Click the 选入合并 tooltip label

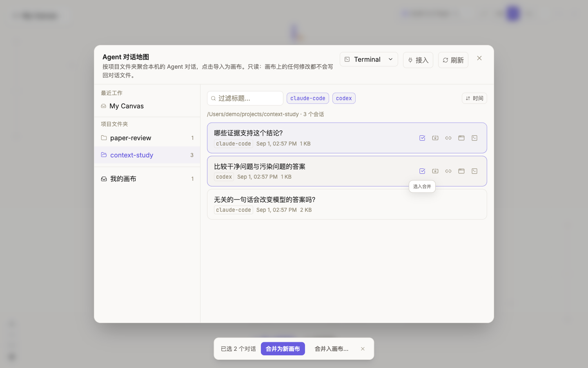[x=422, y=186]
